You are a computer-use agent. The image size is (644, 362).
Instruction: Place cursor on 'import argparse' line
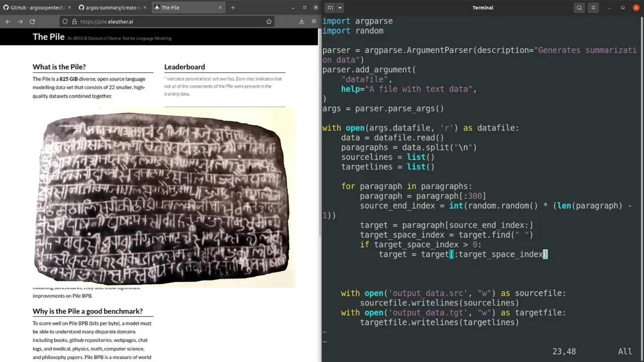(358, 21)
